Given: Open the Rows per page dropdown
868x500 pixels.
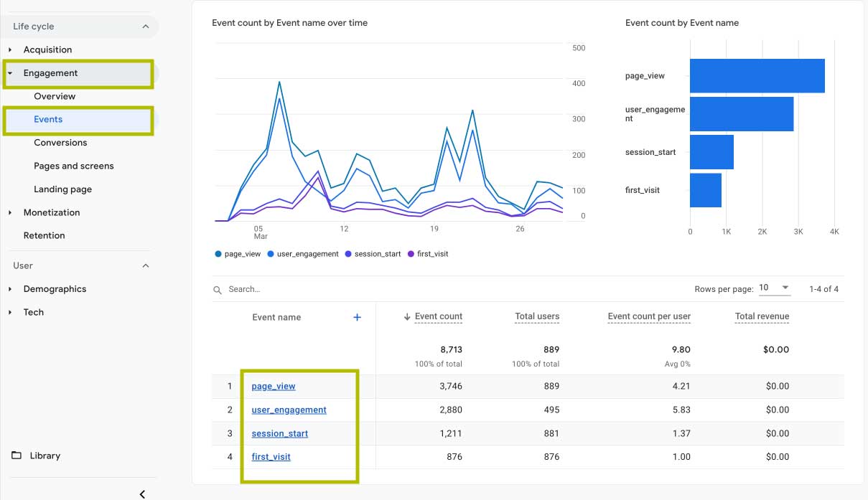Looking at the screenshot, I should click(x=775, y=288).
